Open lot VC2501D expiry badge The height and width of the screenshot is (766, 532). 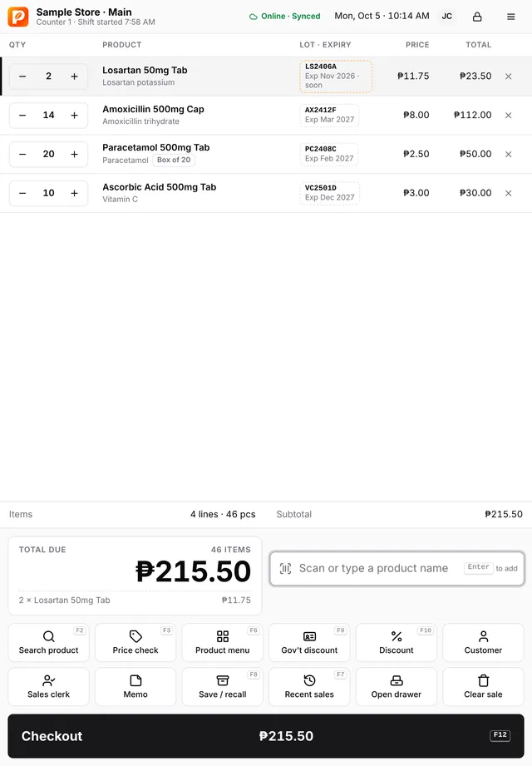pyautogui.click(x=329, y=193)
